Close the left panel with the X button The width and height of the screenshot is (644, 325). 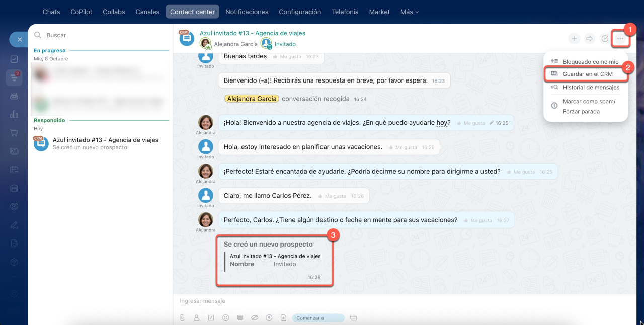point(19,39)
